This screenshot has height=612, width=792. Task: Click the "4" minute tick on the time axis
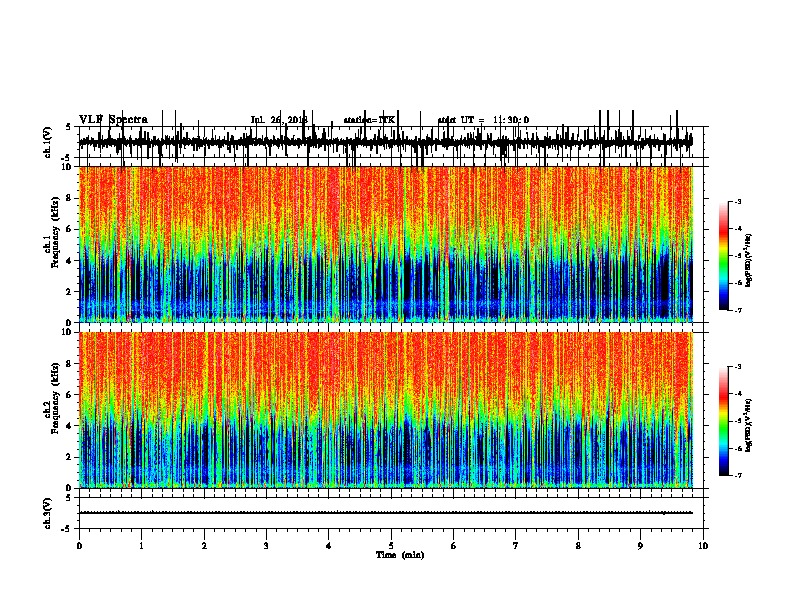pos(329,546)
